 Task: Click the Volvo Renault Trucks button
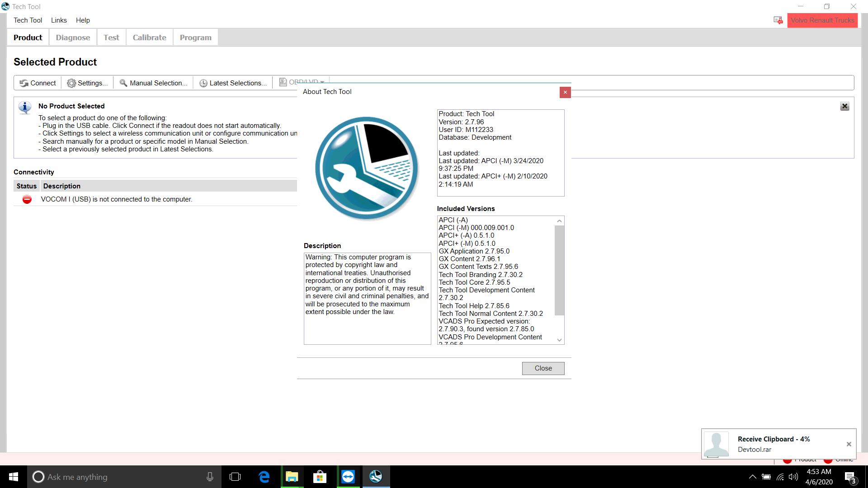822,20
